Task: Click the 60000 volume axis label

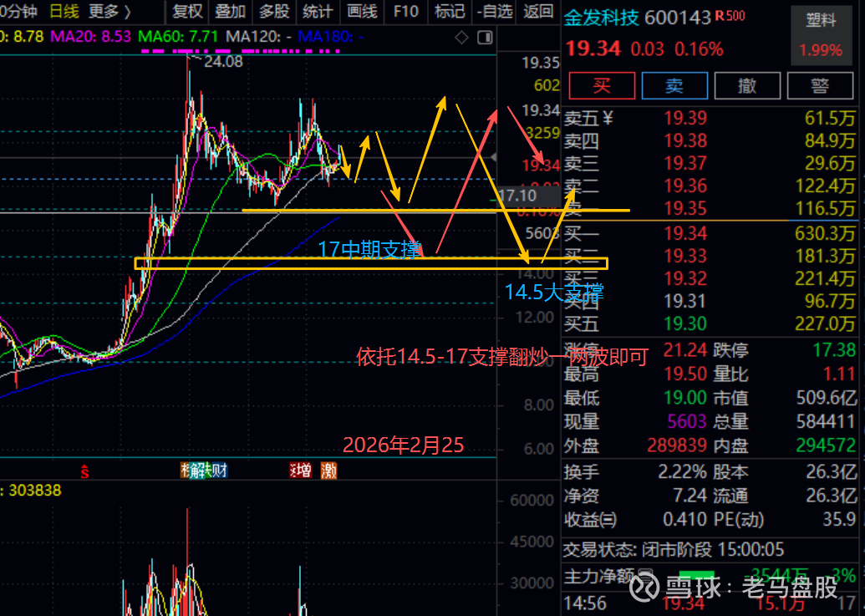Action: [532, 500]
